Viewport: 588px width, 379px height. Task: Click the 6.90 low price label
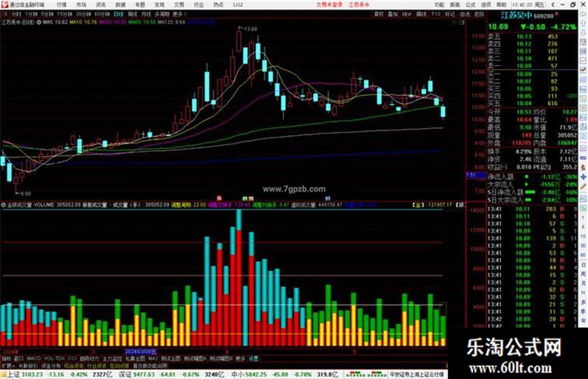pos(25,194)
